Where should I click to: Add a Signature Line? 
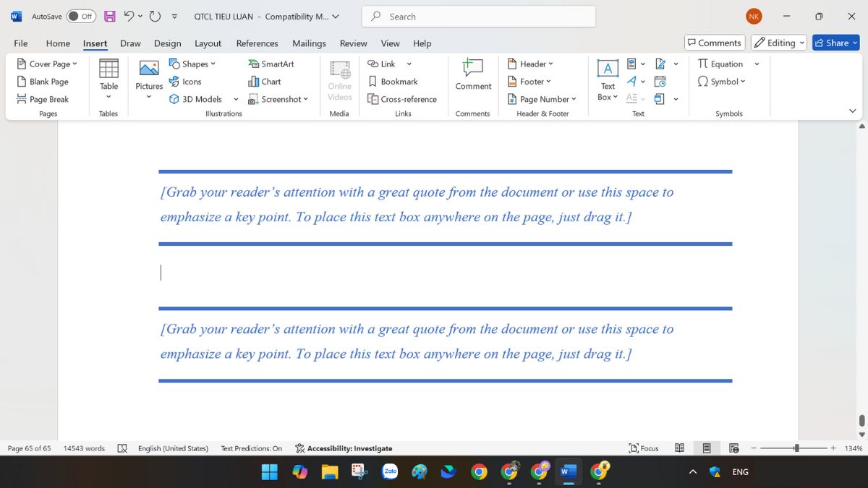660,64
